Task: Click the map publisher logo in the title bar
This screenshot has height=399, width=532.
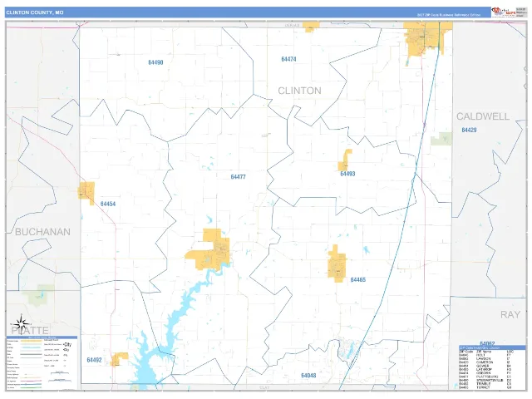Action: (504, 12)
